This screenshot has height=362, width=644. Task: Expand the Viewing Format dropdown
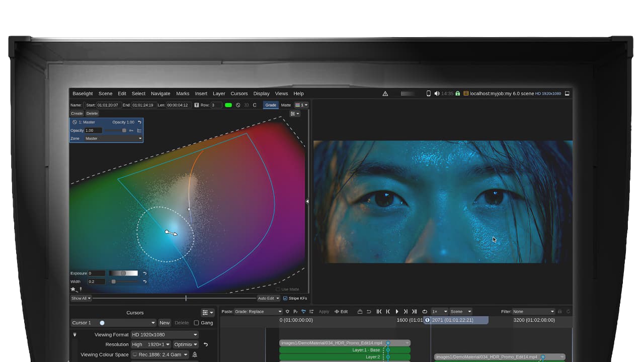165,335
